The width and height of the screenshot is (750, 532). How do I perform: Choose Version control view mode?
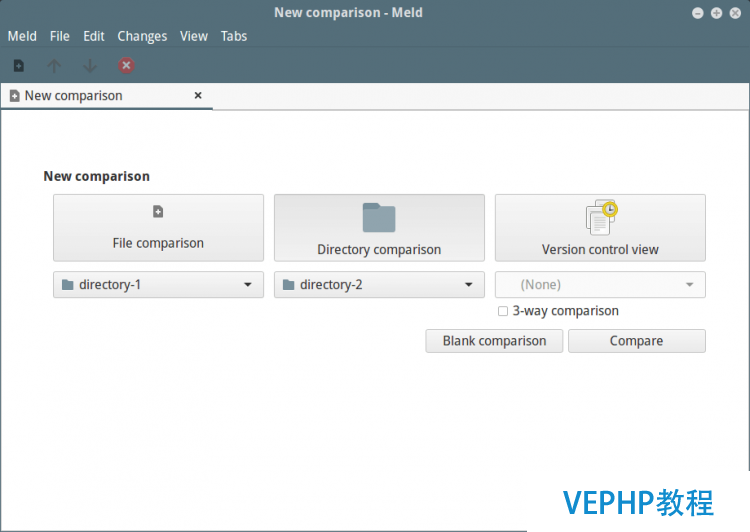[x=600, y=228]
